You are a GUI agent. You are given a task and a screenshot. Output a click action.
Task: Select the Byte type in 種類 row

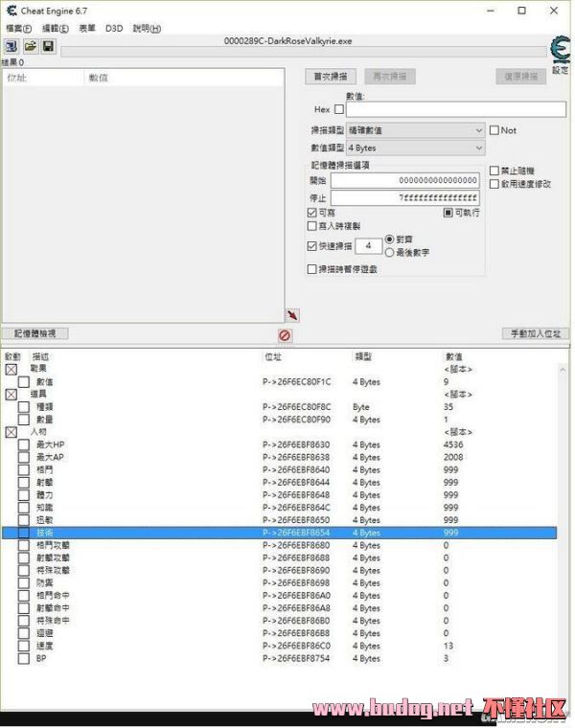tap(361, 407)
